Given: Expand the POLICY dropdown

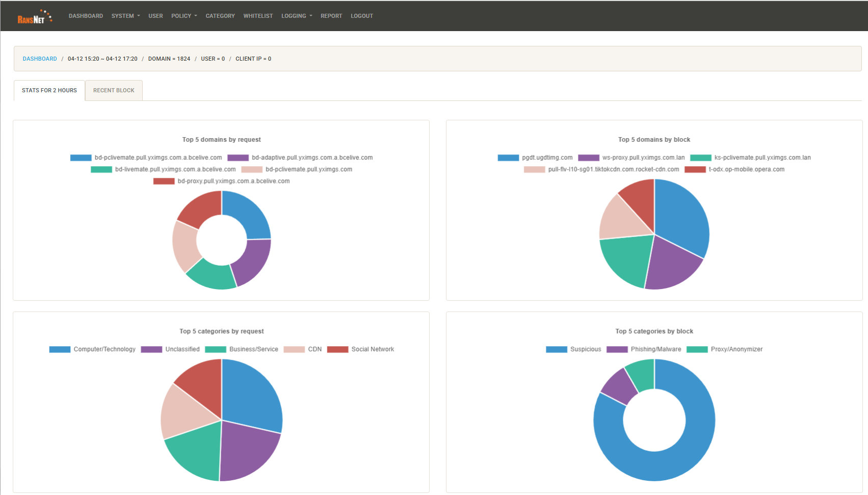Looking at the screenshot, I should pos(183,16).
